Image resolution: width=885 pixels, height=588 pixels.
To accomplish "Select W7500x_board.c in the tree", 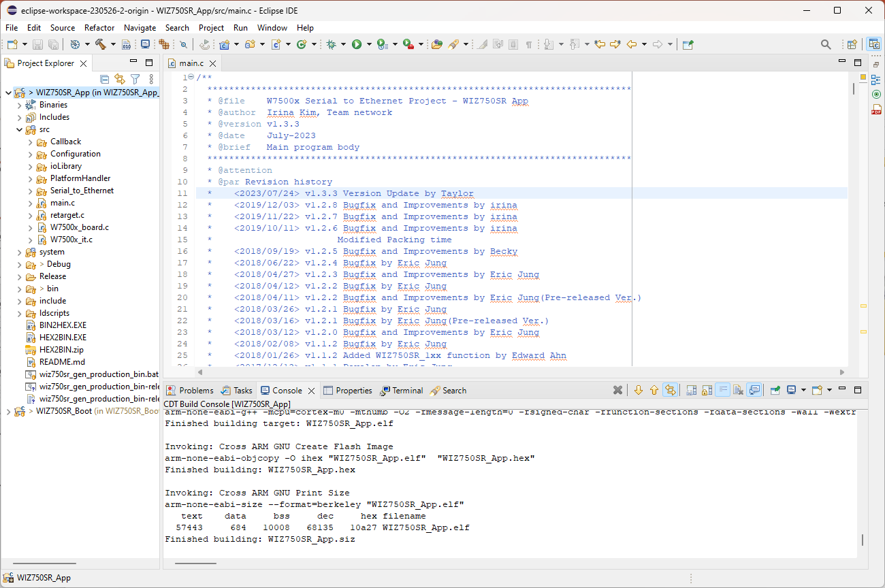I will pyautogui.click(x=79, y=227).
